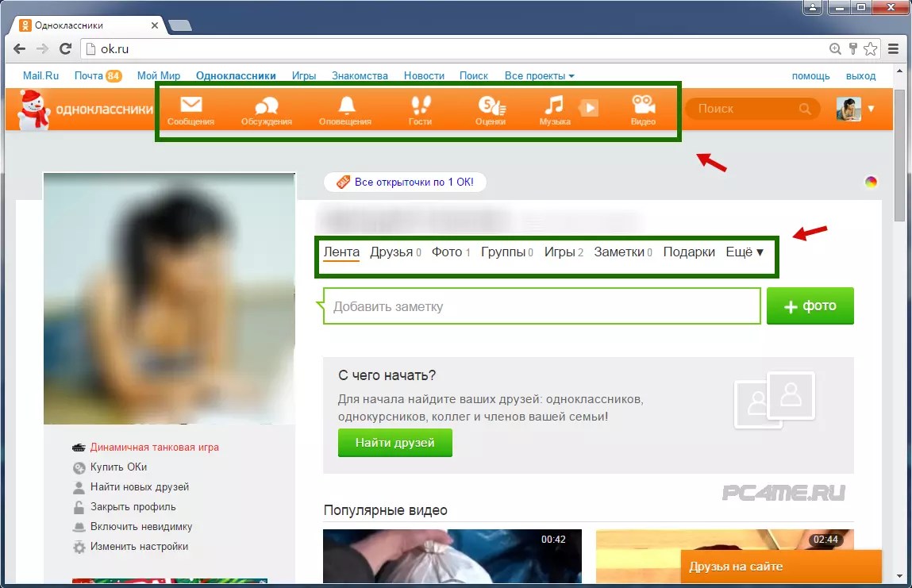Select the Фото tab
The image size is (912, 588).
(x=451, y=252)
